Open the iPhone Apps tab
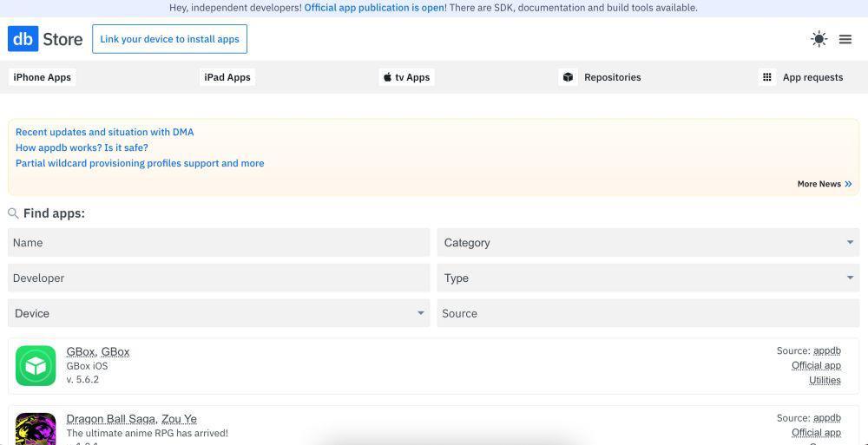The height and width of the screenshot is (445, 868). click(42, 77)
